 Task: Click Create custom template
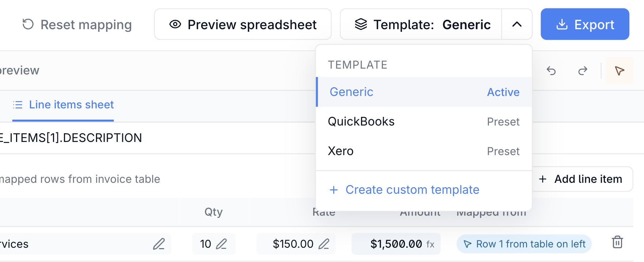405,190
